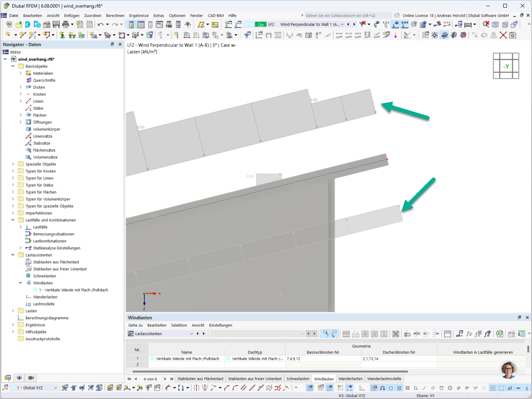Click the filter funnel view icon
The image size is (532, 399).
point(247,35)
